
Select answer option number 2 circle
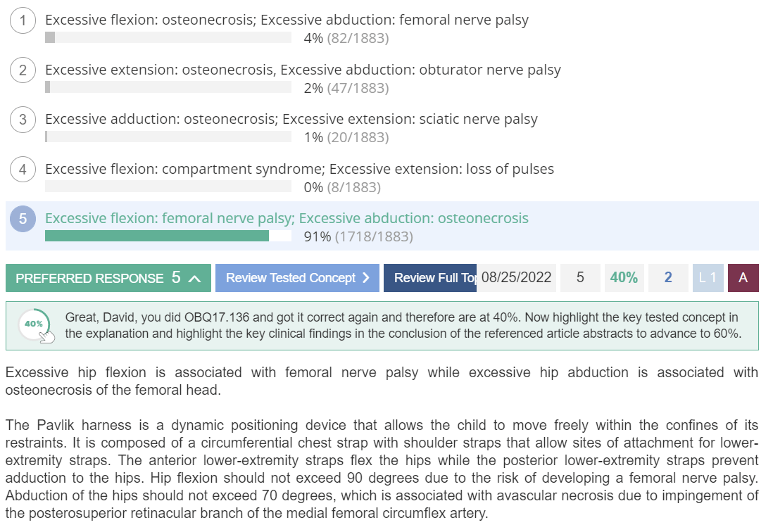coord(23,70)
